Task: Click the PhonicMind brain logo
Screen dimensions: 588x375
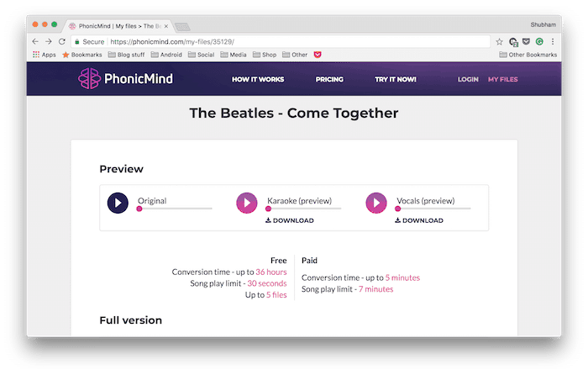Action: (x=89, y=78)
